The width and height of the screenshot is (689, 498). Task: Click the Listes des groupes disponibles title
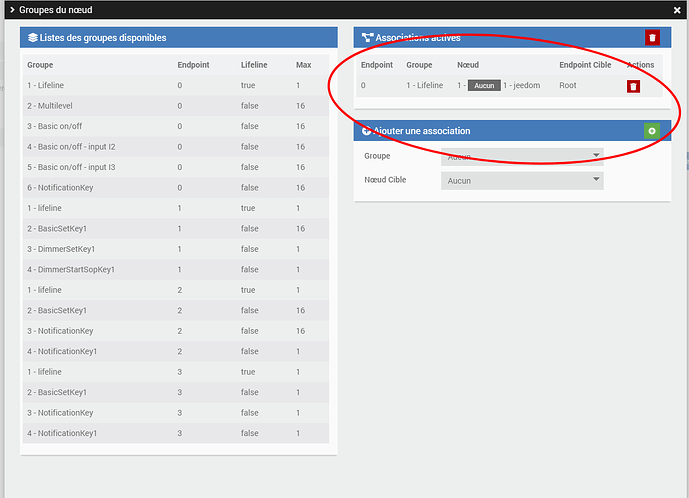pos(103,38)
